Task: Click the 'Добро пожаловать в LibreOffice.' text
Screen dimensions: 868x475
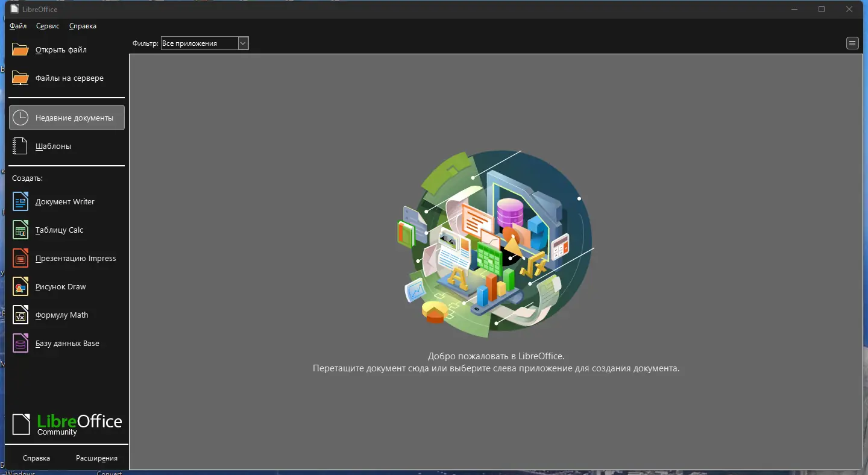Action: 496,356
